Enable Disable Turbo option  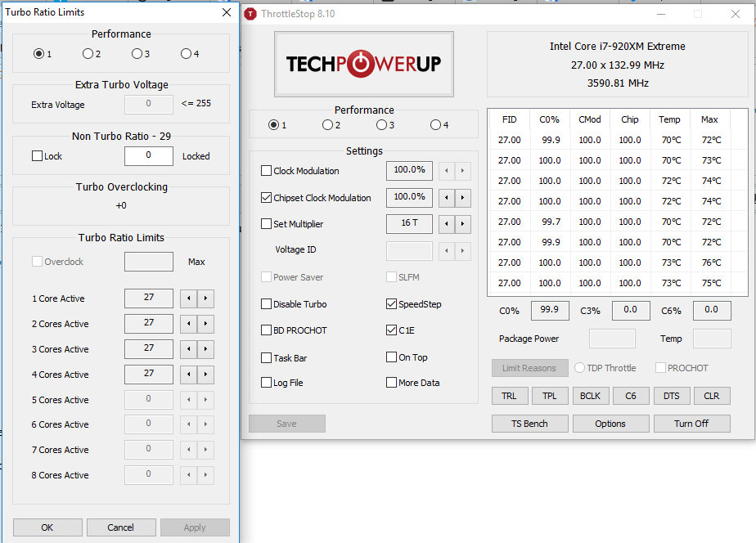coord(266,304)
